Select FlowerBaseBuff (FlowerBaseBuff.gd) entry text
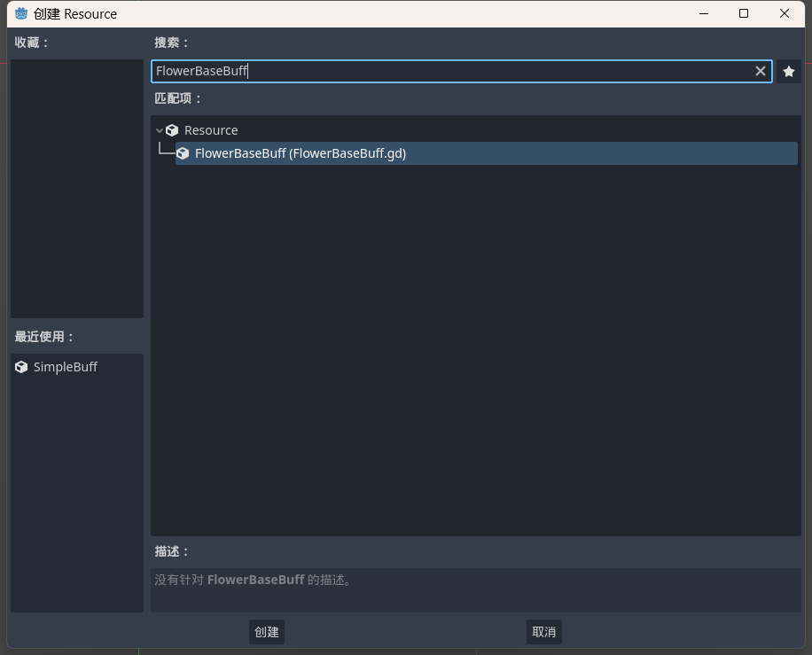The height and width of the screenshot is (655, 812). tap(300, 153)
